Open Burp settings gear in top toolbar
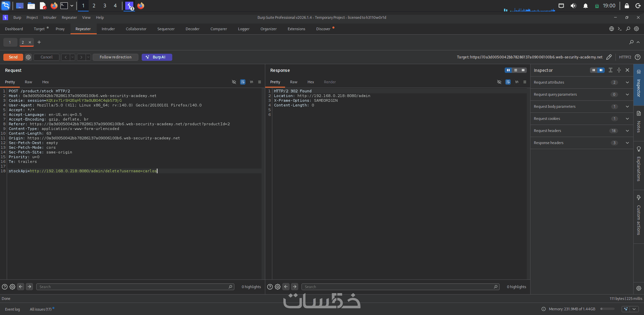 (636, 29)
